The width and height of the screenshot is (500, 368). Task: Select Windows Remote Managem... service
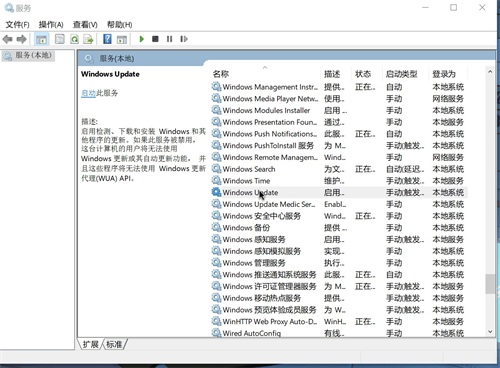[x=338, y=157]
